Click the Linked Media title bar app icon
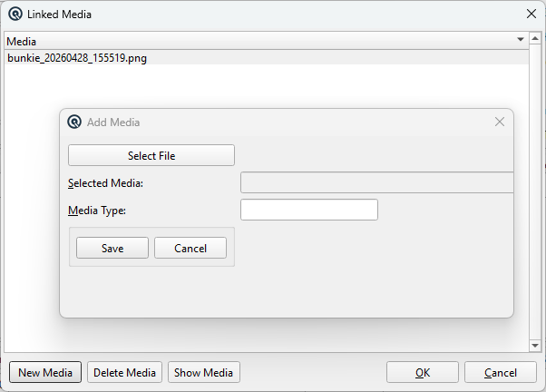This screenshot has width=546, height=392. [x=15, y=15]
